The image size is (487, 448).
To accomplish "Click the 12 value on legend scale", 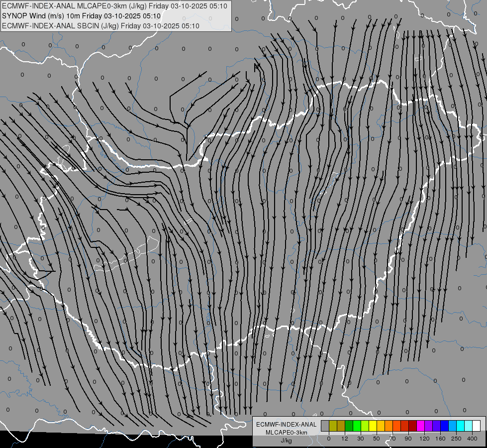I will tap(345, 439).
